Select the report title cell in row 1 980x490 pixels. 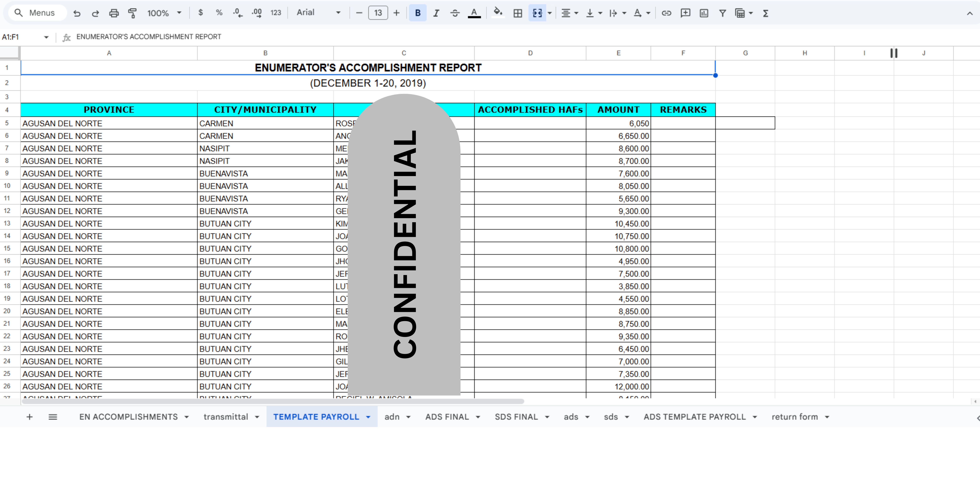tap(368, 68)
